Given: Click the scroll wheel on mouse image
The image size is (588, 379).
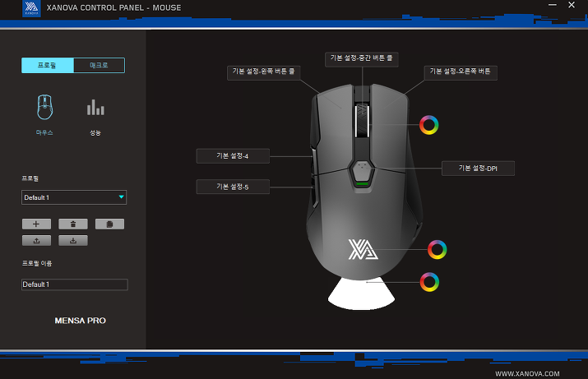Looking at the screenshot, I should tap(362, 121).
